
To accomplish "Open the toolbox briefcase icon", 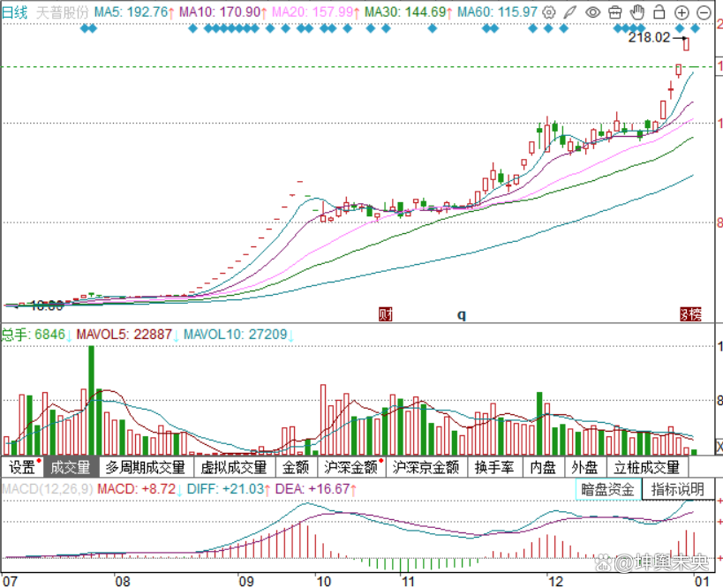I will click(614, 13).
